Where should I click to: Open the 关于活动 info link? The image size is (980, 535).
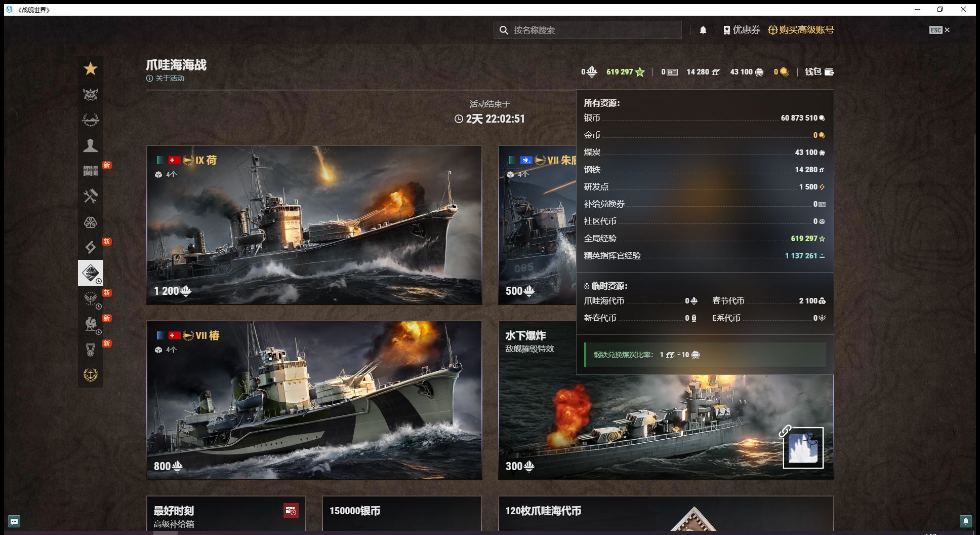pos(166,78)
